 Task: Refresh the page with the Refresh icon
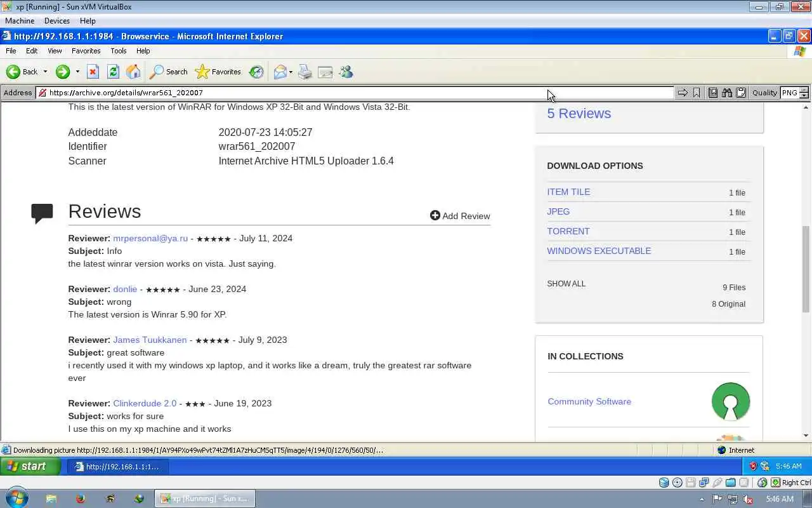[113, 72]
